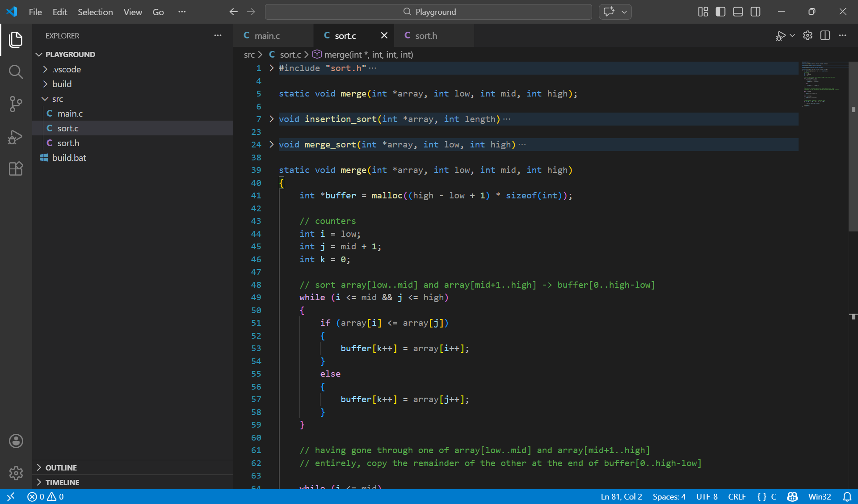Expand the OUTLINE section
Screen dimensions: 858x504
[x=61, y=467]
